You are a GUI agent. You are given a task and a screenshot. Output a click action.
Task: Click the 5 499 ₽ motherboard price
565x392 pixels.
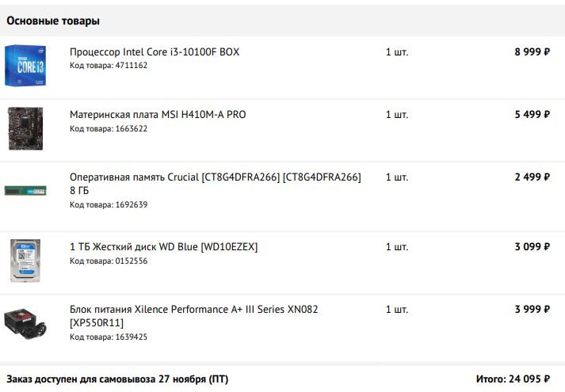tap(532, 115)
